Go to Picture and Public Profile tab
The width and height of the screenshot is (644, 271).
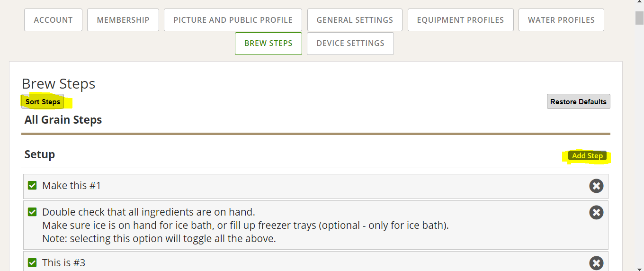click(233, 20)
